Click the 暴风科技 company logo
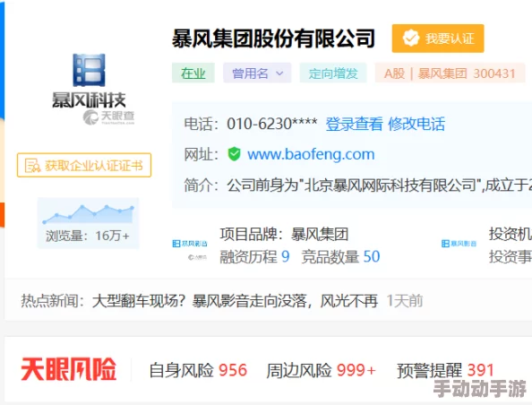 coord(89,81)
